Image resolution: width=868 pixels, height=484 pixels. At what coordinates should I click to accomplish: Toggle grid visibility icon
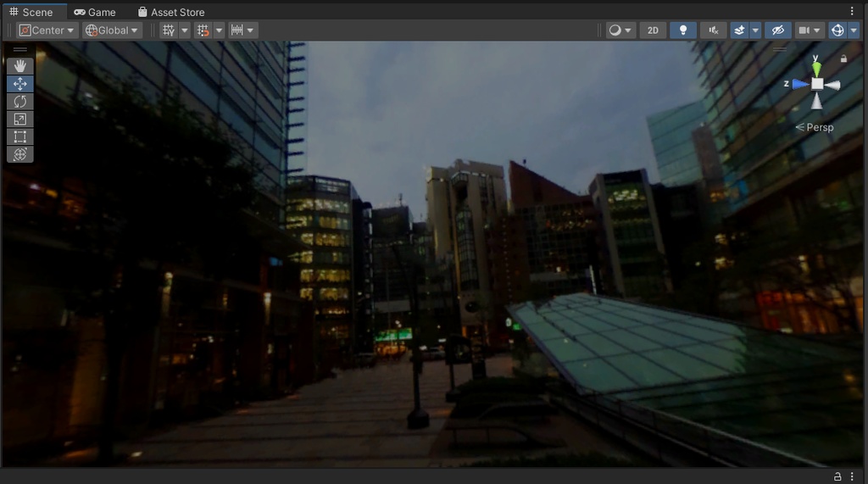pos(169,31)
